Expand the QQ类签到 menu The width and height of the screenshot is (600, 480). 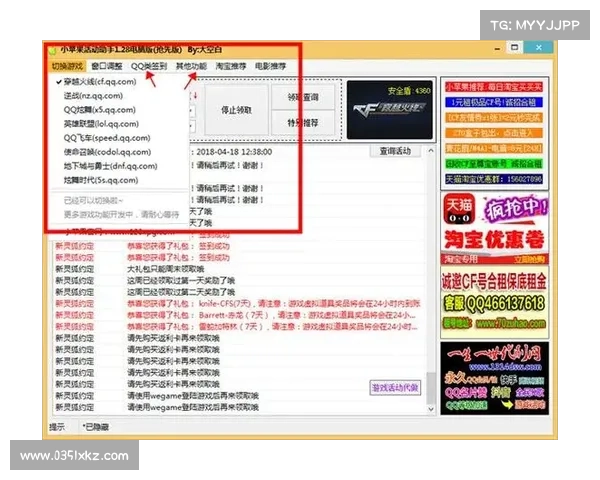[149, 65]
